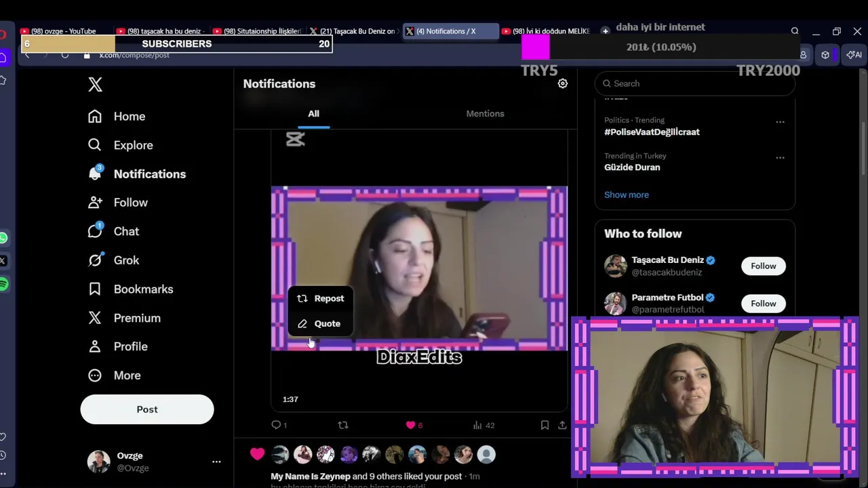868x488 pixels.
Task: Click the 1:37 video duration label
Action: [x=290, y=399]
